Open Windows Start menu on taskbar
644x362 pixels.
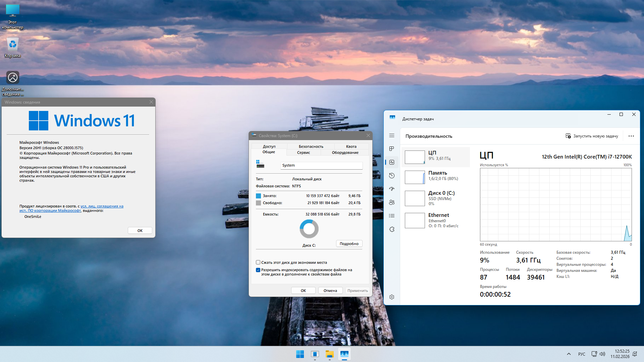300,354
